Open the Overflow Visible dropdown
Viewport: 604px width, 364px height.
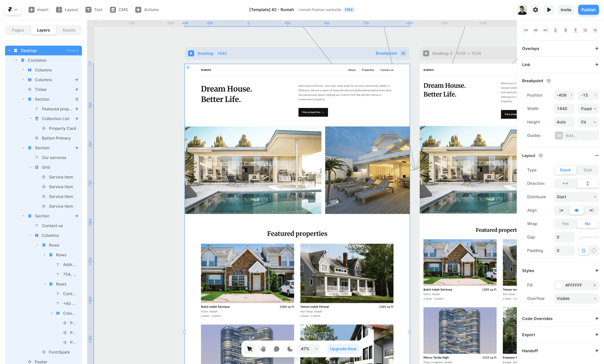(x=576, y=298)
